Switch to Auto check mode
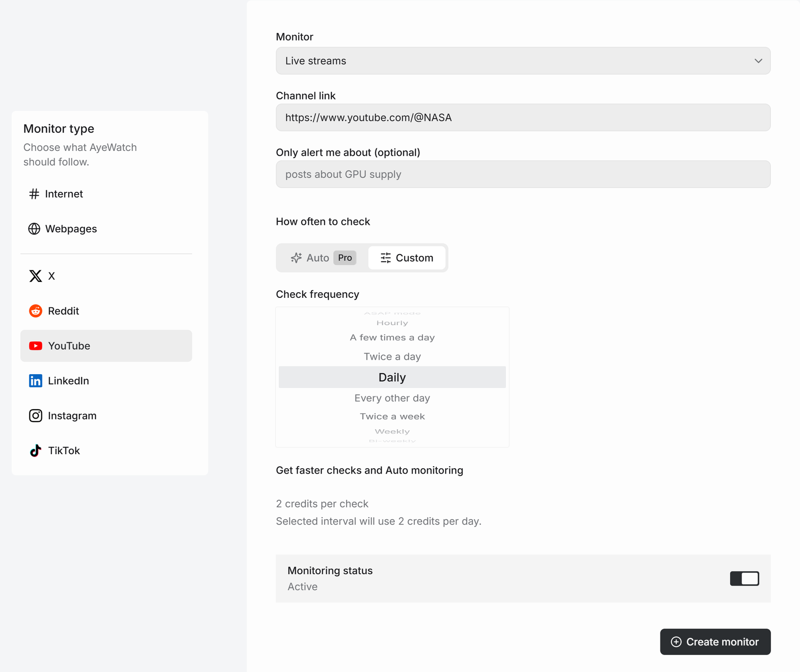 [323, 258]
